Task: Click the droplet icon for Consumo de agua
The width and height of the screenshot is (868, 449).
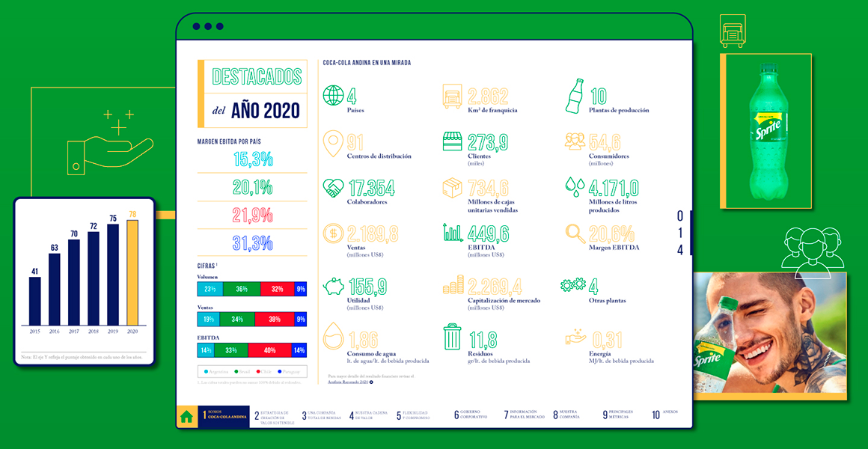Action: [x=333, y=337]
